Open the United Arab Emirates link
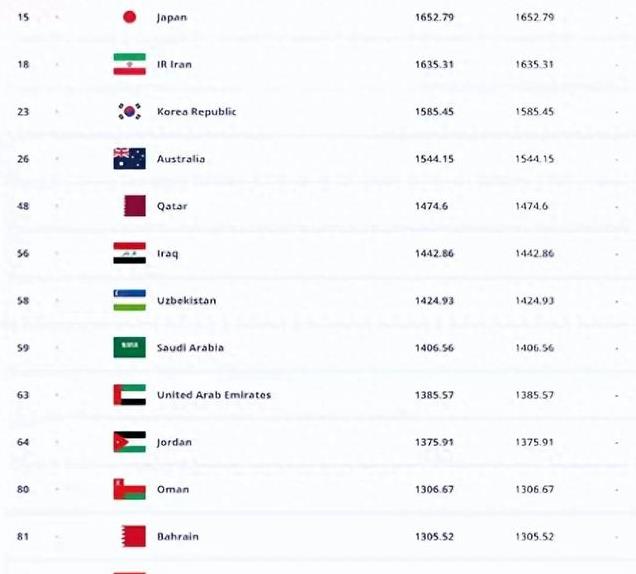This screenshot has width=636, height=574. (x=214, y=395)
